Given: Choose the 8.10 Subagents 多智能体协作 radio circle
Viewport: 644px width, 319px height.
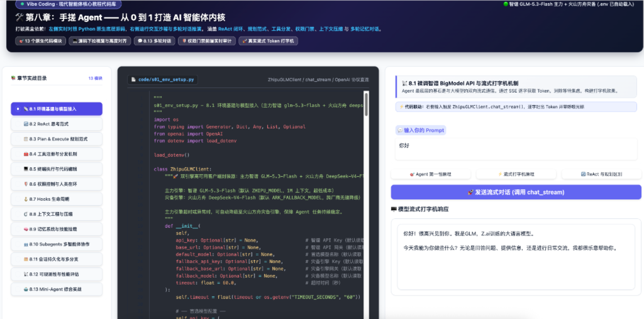Looking at the screenshot, I should coord(18,244).
